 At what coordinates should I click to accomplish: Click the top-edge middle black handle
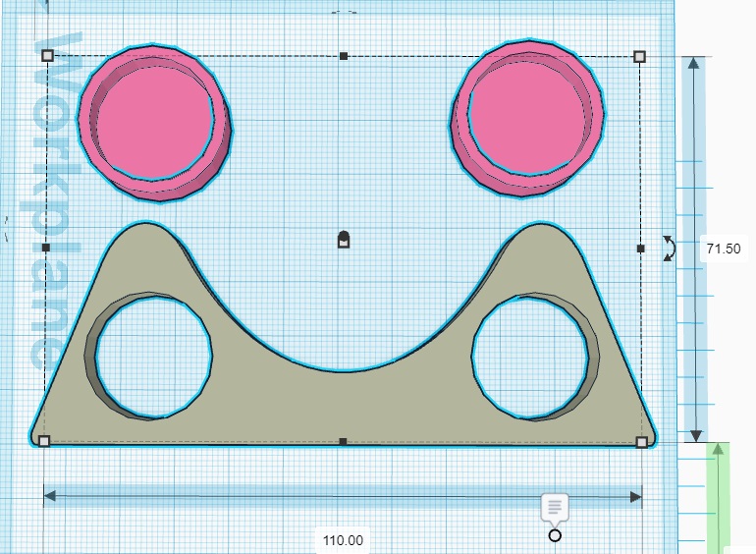[343, 56]
